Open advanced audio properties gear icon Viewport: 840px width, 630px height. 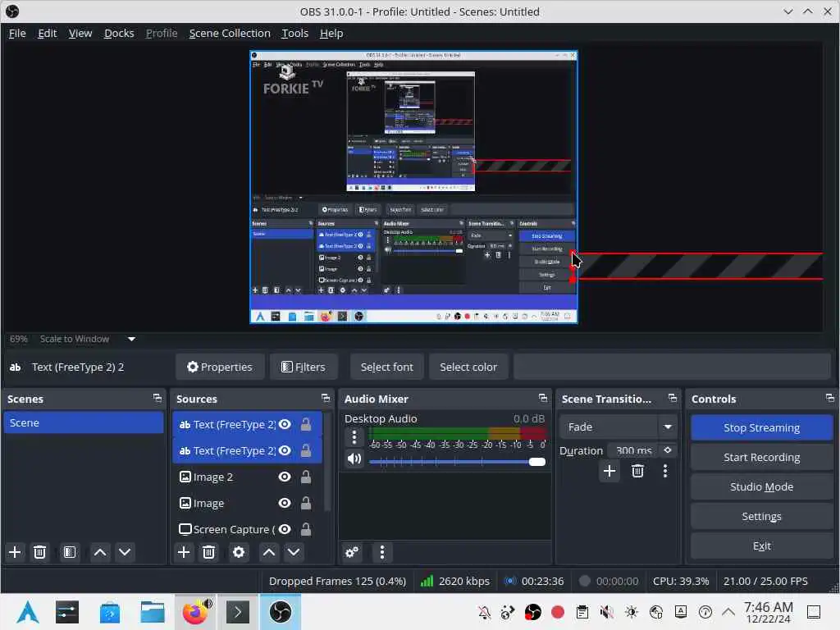click(352, 552)
